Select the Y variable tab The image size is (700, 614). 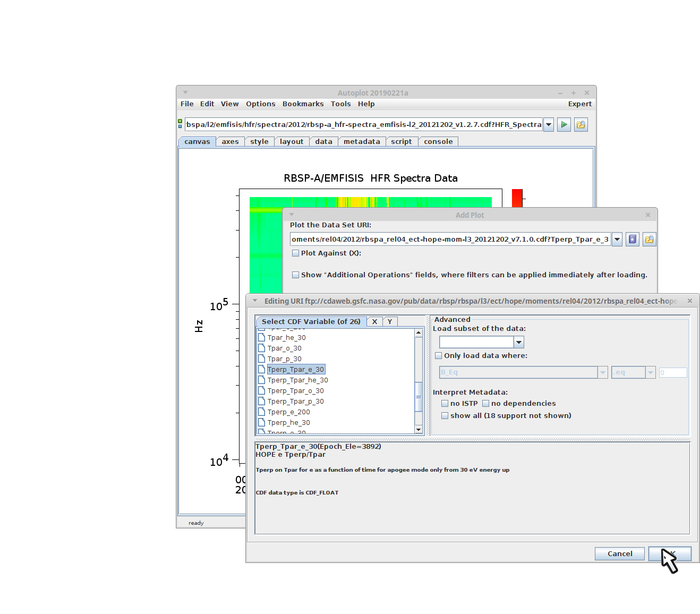[x=390, y=322]
